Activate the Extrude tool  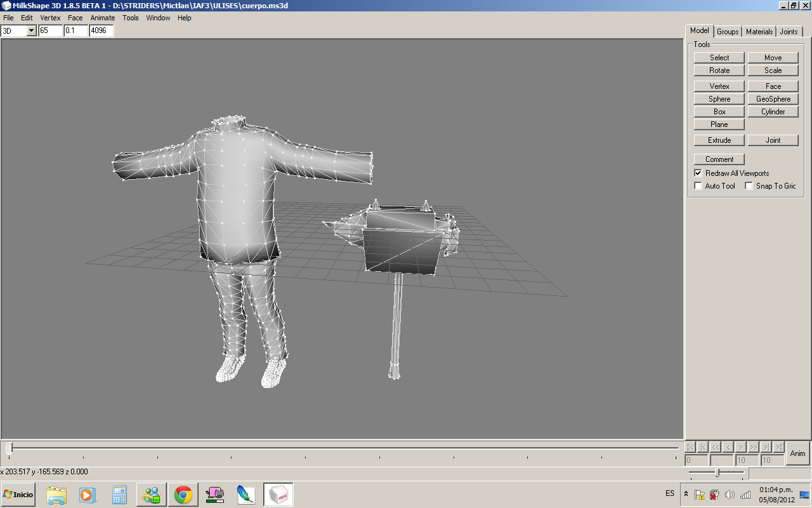pyautogui.click(x=719, y=140)
